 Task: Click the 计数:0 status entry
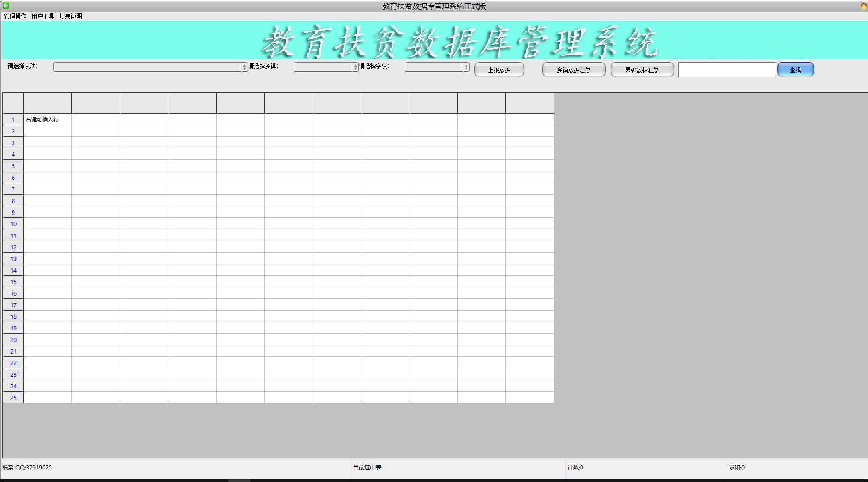pos(575,467)
